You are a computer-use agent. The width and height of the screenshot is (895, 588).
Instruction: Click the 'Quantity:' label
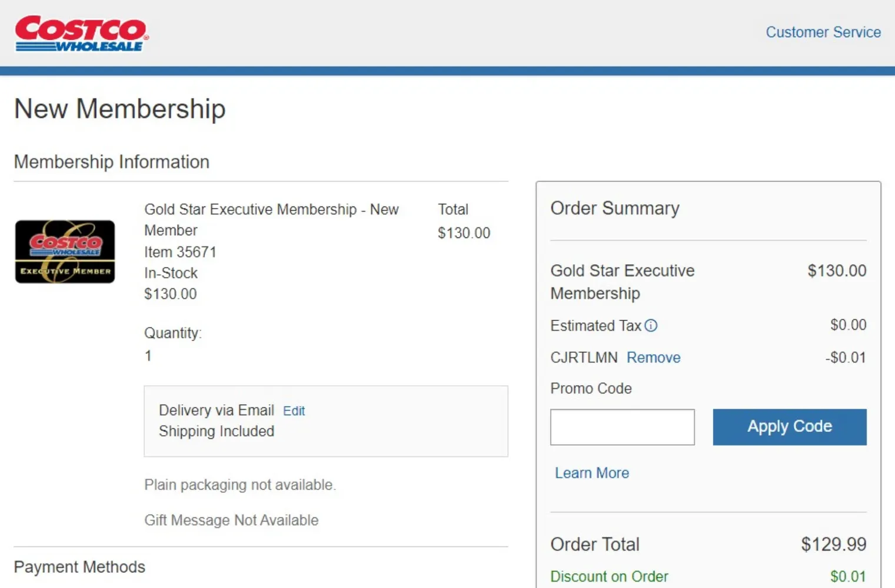pyautogui.click(x=173, y=333)
